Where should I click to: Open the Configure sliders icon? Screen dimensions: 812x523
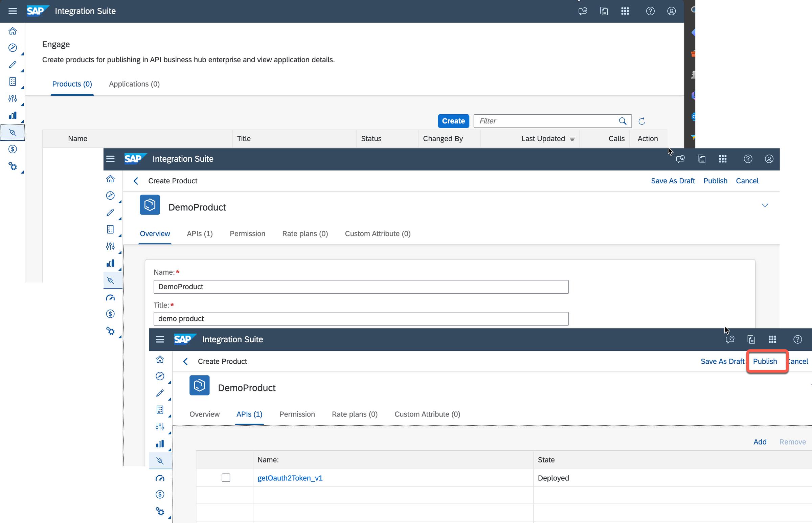(13, 98)
